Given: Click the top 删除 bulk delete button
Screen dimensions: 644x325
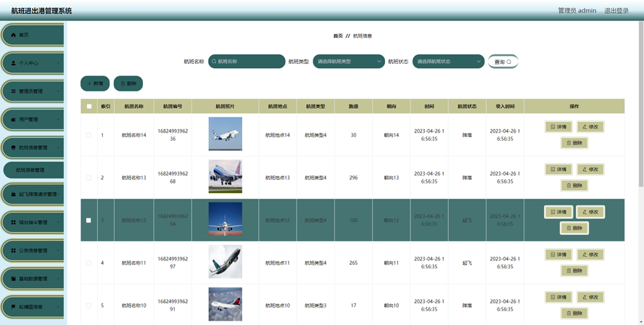Looking at the screenshot, I should [x=128, y=83].
